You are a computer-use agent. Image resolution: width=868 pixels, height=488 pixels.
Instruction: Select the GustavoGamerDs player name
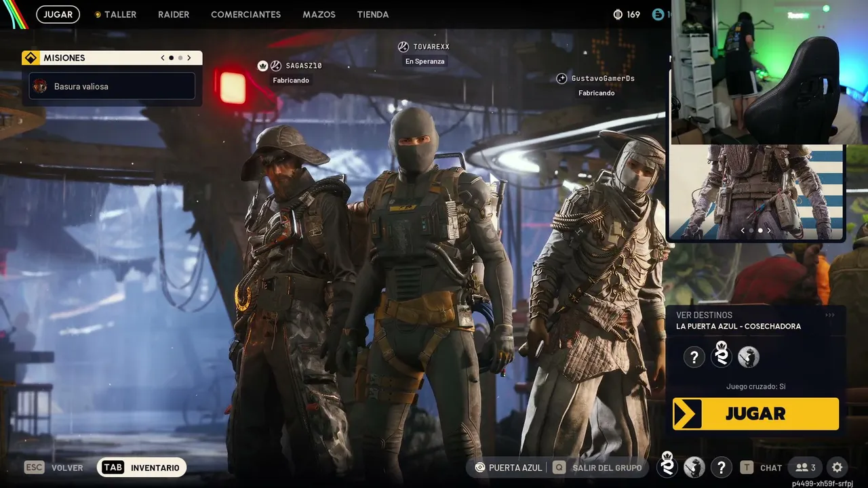[x=603, y=79]
